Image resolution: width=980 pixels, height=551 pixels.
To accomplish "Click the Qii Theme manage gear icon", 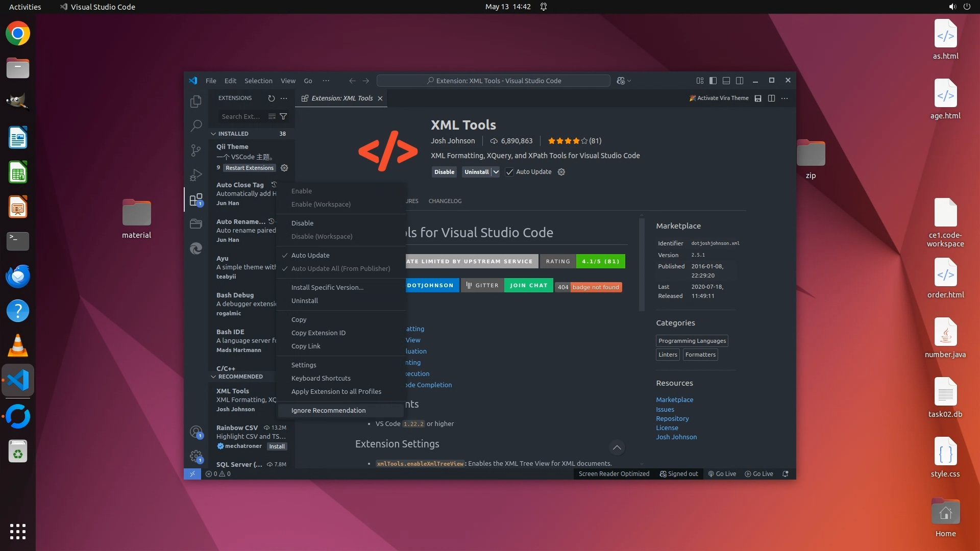I will coord(284,168).
